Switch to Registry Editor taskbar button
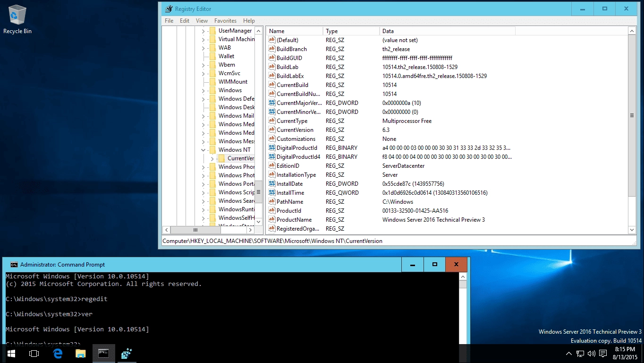 127,354
